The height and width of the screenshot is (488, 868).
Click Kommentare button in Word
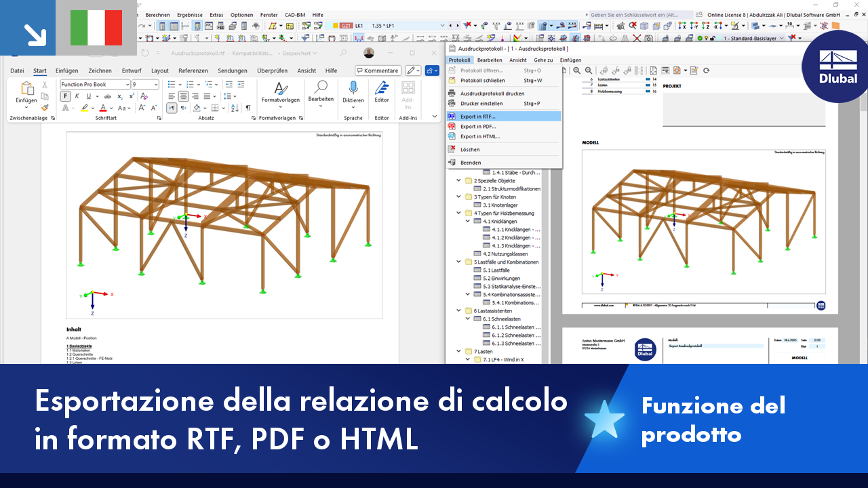(x=378, y=70)
